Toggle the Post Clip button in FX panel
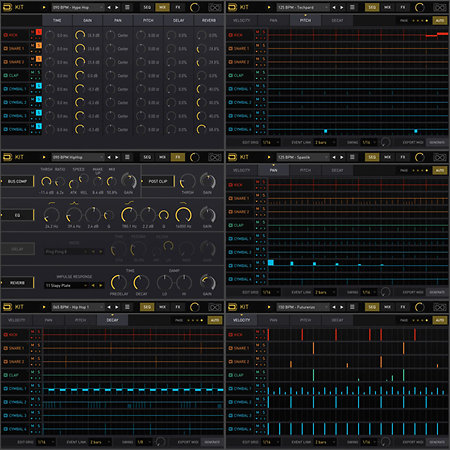 click(x=158, y=181)
